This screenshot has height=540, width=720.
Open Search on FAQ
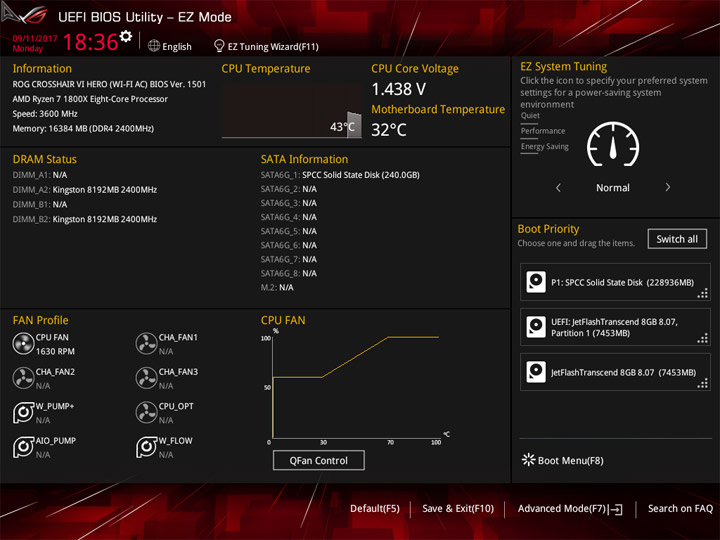(680, 509)
